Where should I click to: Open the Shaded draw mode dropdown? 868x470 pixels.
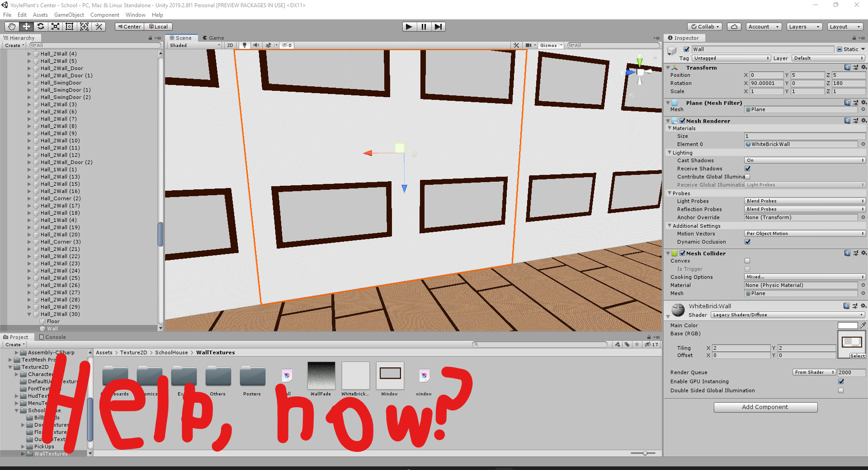click(x=193, y=45)
